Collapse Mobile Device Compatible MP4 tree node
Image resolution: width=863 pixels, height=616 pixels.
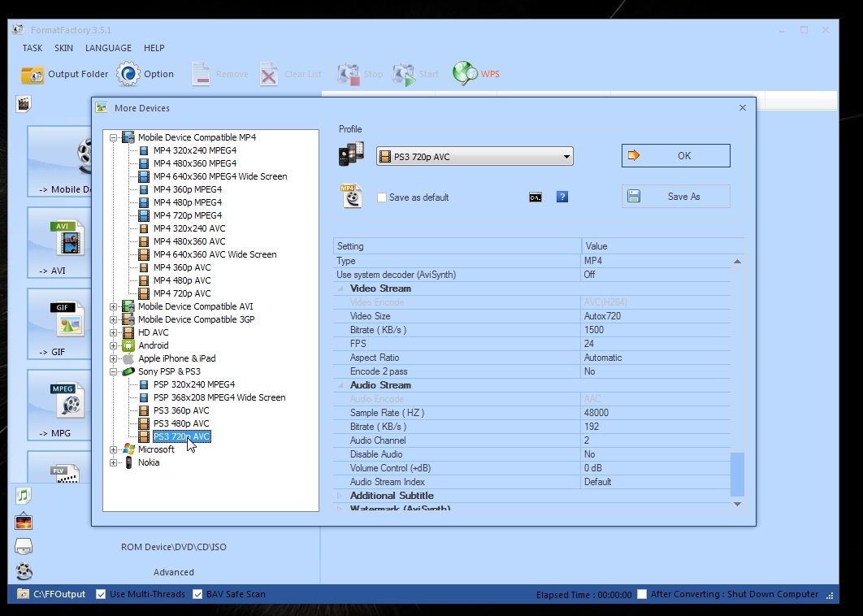tap(113, 137)
